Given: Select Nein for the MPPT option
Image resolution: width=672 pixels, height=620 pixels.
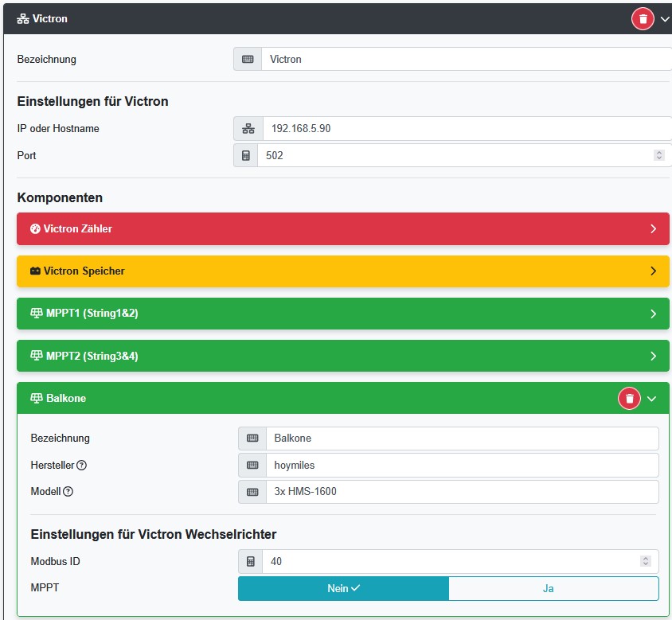Looking at the screenshot, I should click(343, 589).
